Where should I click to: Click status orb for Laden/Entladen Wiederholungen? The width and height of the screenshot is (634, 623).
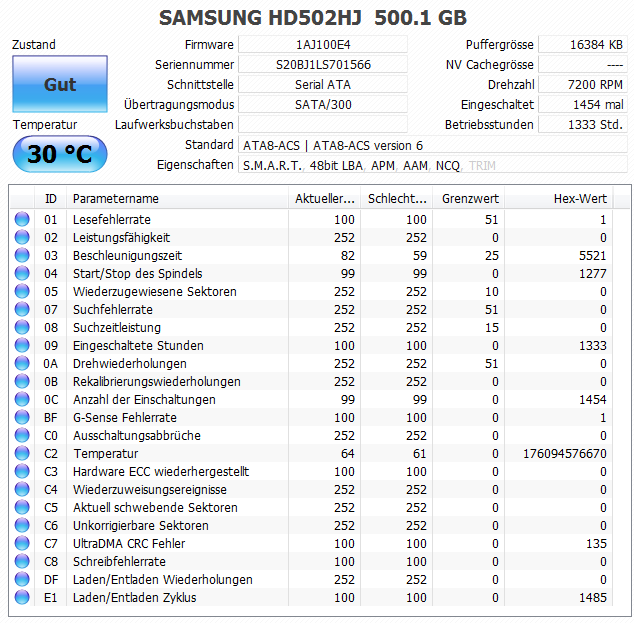pyautogui.click(x=22, y=579)
